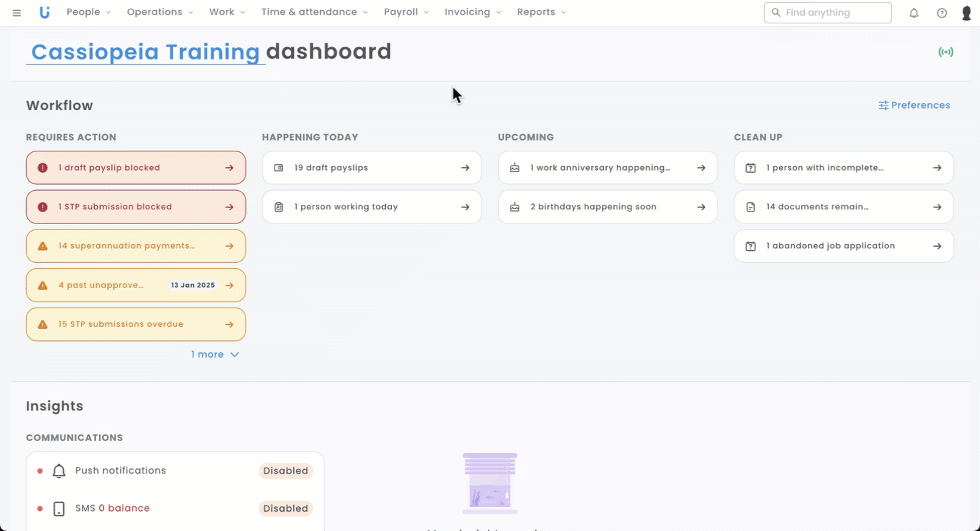Image resolution: width=980 pixels, height=531 pixels.
Task: Click the user profile avatar icon
Action: 966,13
